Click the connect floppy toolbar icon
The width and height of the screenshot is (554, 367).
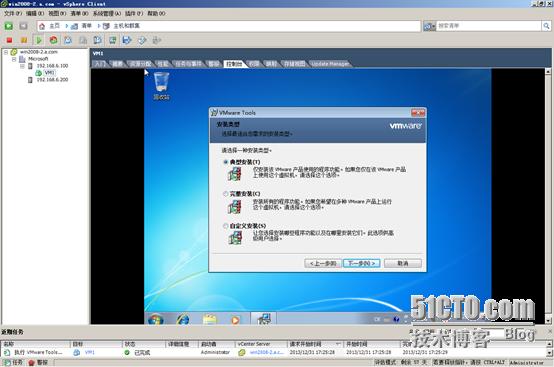pos(127,40)
